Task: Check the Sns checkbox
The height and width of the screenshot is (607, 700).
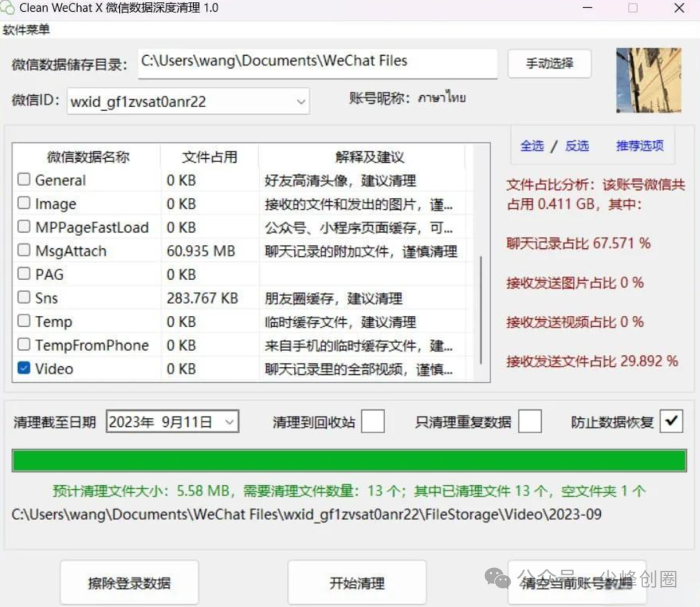Action: (24, 298)
